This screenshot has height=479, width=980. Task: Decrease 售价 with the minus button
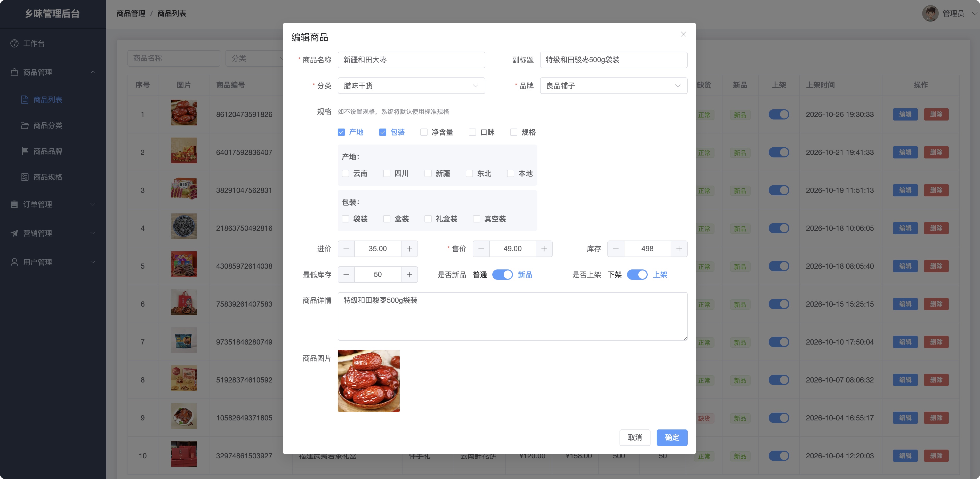point(481,249)
